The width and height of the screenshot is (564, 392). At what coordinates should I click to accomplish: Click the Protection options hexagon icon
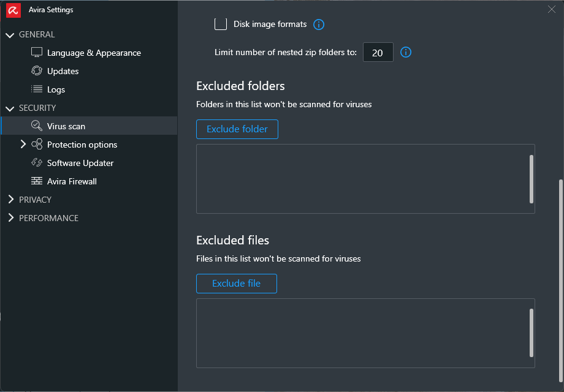[37, 144]
